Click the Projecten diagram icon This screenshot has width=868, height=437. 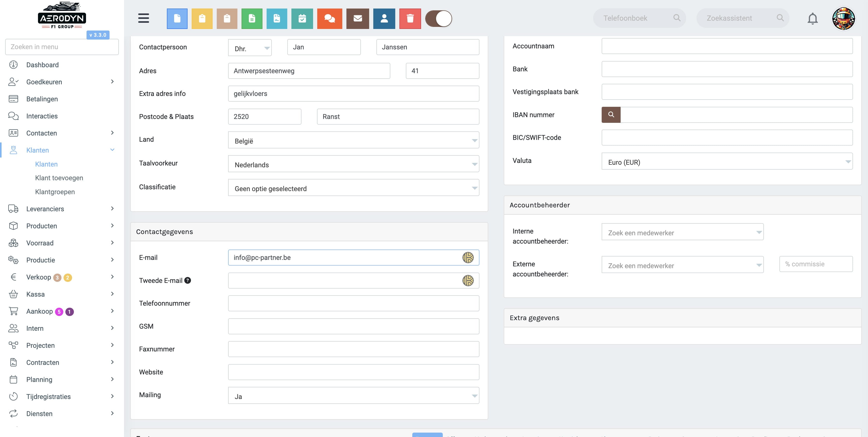point(13,345)
